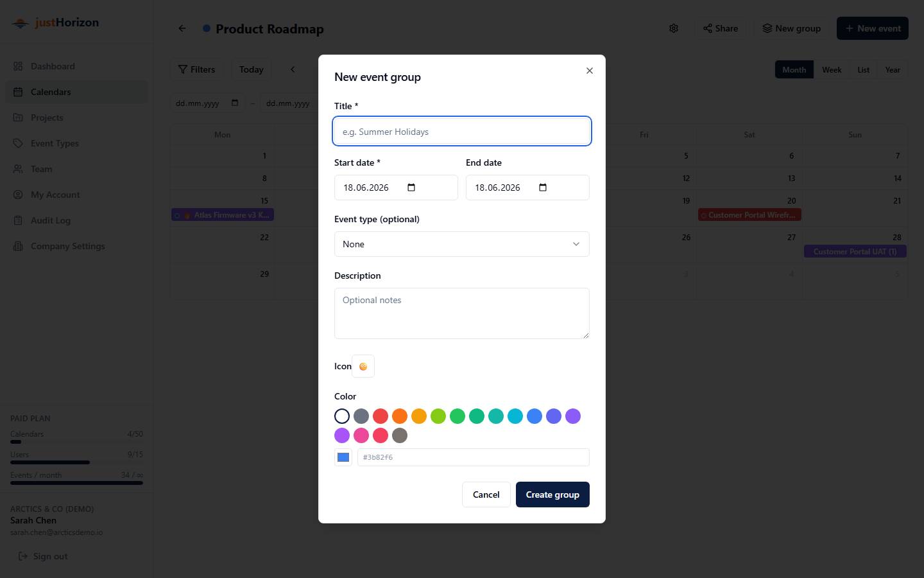
Task: Open Team page from the sidebar
Action: pos(76,169)
